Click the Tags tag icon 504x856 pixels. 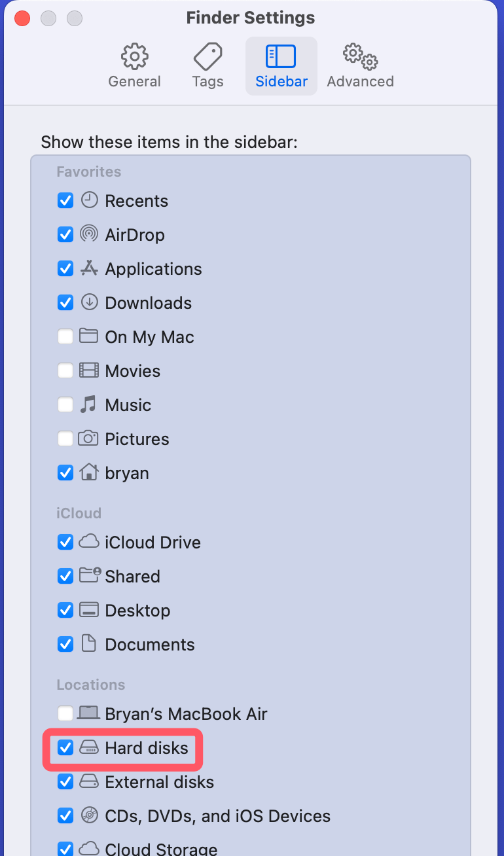(x=207, y=56)
